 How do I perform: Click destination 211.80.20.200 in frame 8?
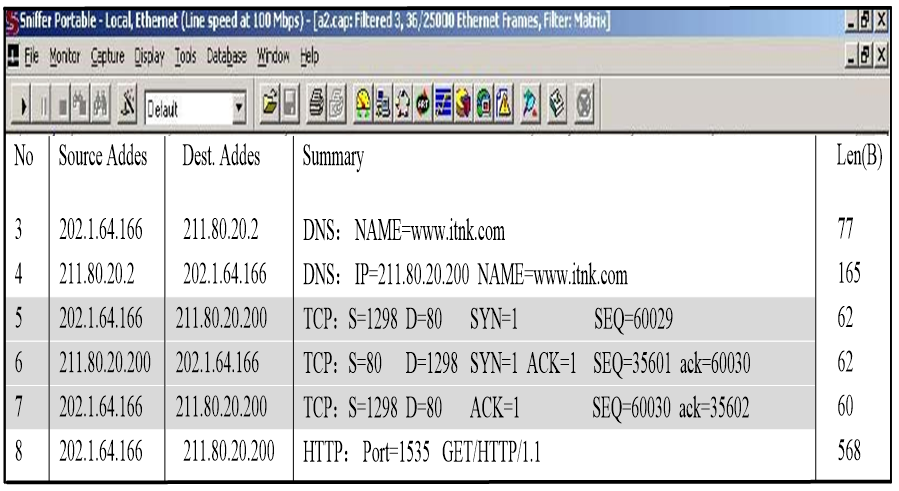click(x=229, y=451)
